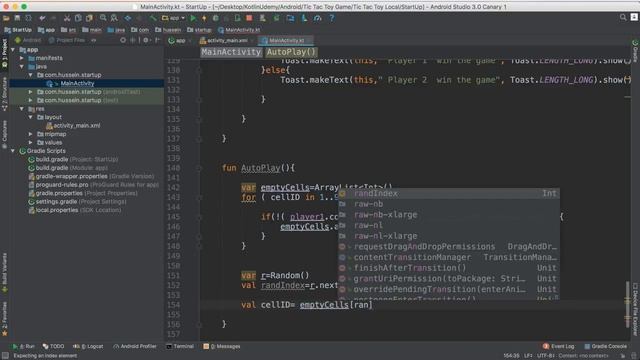Expand com.hussein.startup androidTest package

[x=31, y=92]
